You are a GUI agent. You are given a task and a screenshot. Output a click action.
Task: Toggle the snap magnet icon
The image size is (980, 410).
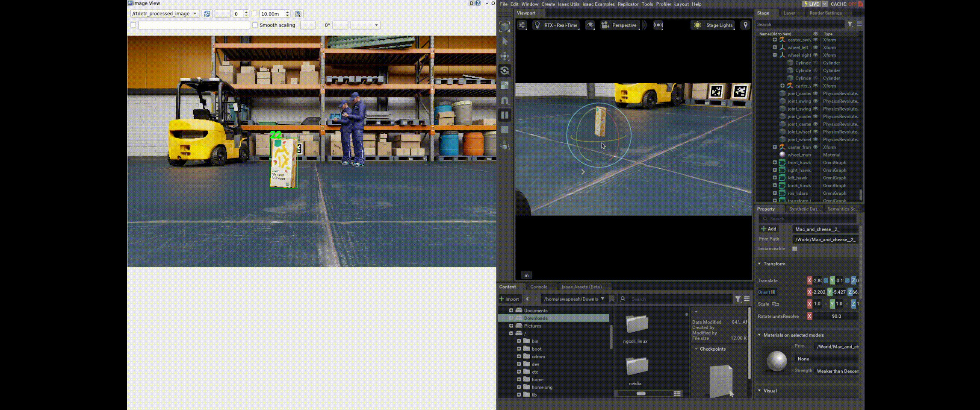(505, 100)
